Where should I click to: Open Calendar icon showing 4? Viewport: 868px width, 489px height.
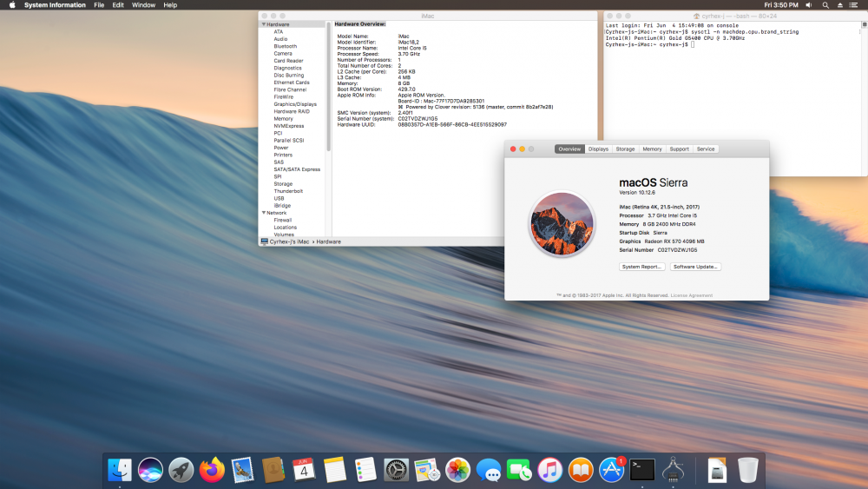point(304,470)
